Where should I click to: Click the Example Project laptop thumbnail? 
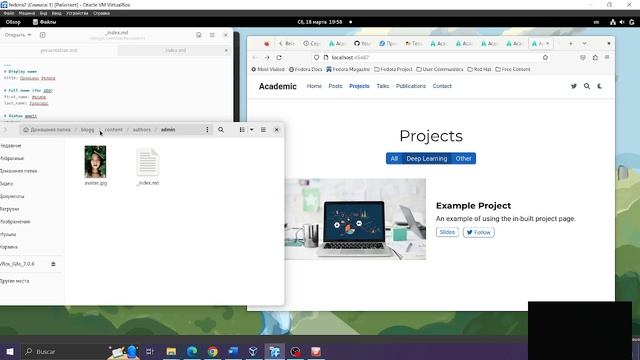pyautogui.click(x=355, y=219)
